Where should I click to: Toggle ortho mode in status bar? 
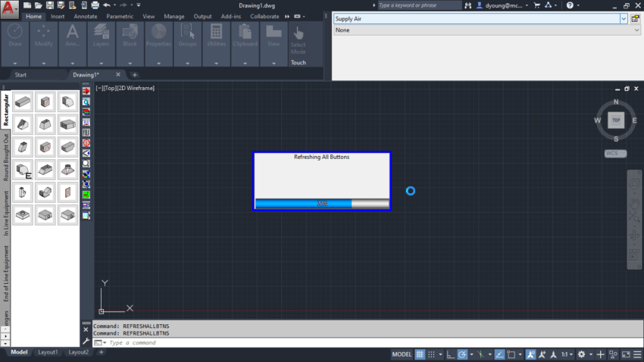[x=451, y=354]
